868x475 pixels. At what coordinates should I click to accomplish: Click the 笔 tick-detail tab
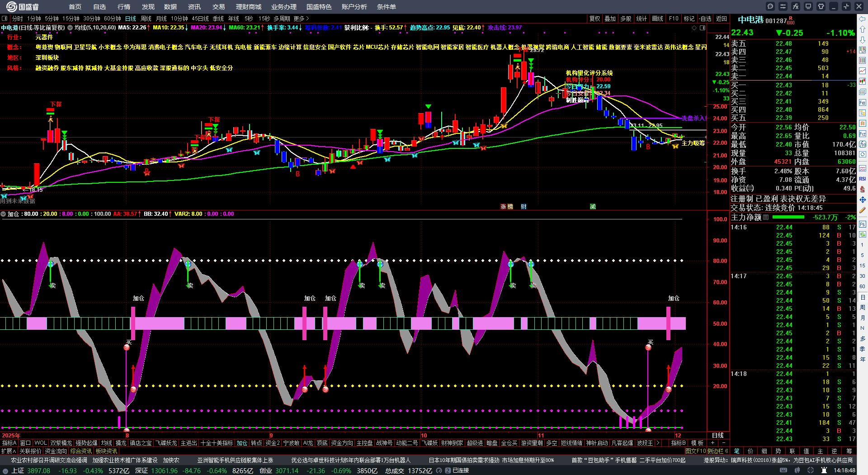[x=737, y=451]
